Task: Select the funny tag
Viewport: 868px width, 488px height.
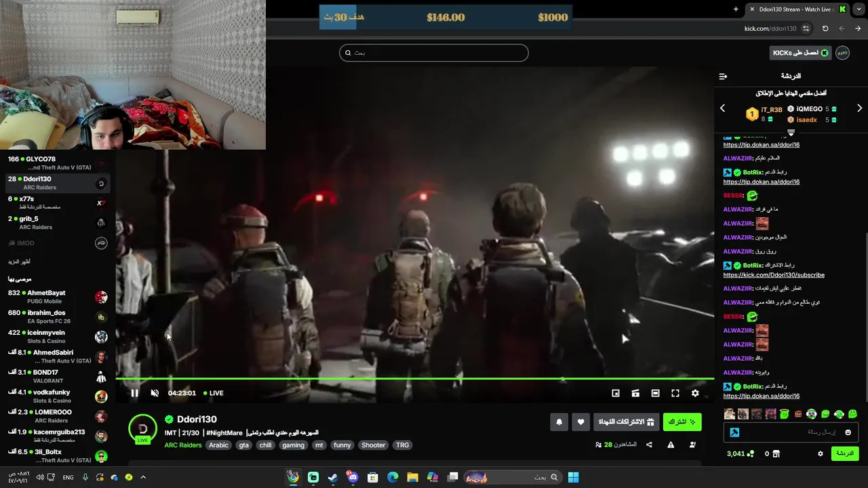Action: (x=342, y=445)
